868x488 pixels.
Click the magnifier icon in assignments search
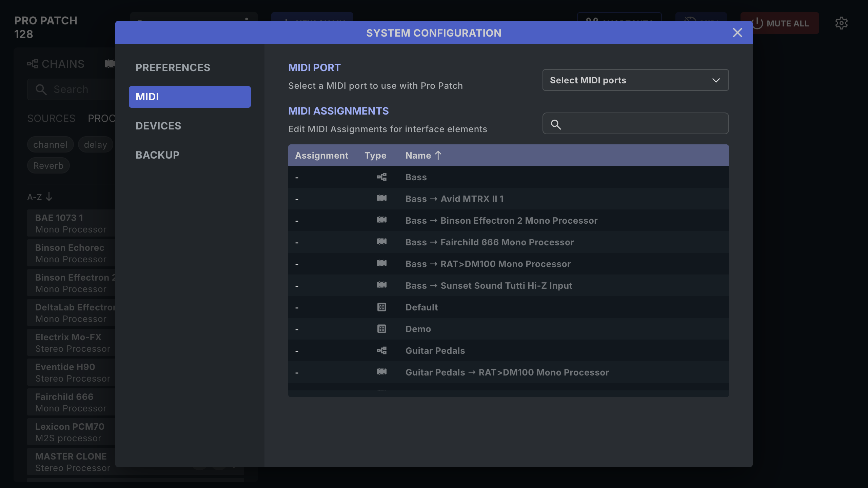pyautogui.click(x=556, y=124)
